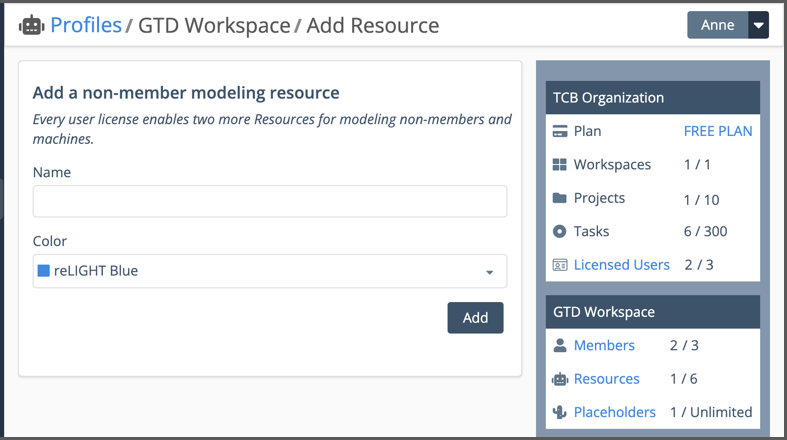Focus the Name text input field
787x440 pixels.
[x=270, y=201]
